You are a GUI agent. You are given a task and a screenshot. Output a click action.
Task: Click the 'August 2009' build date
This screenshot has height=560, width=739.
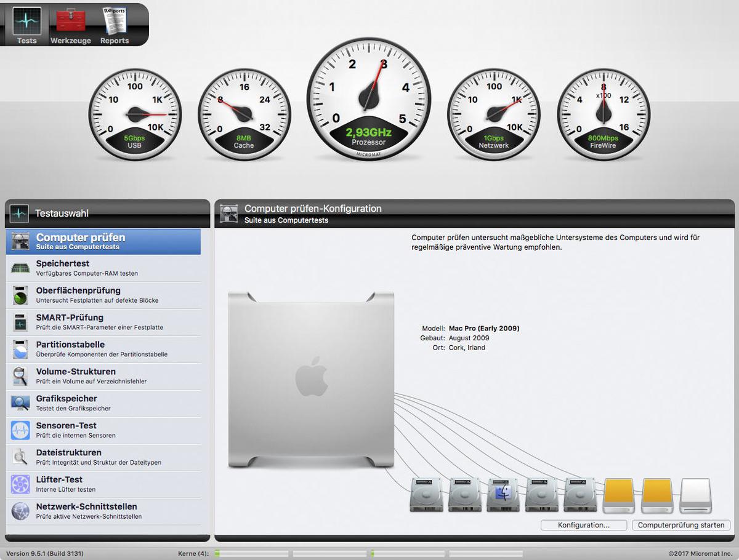[469, 338]
